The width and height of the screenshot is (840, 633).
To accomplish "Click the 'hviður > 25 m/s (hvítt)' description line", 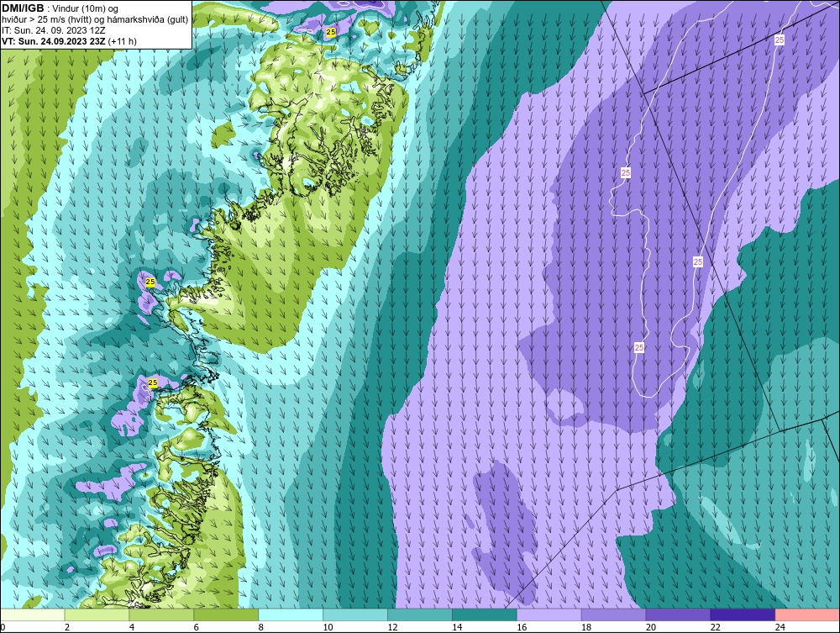I will coord(95,20).
